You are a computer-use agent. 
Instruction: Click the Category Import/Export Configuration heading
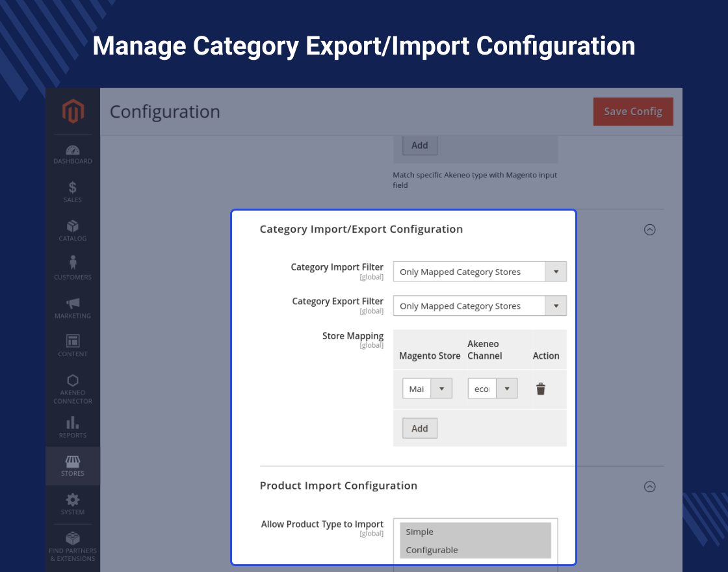tap(361, 229)
